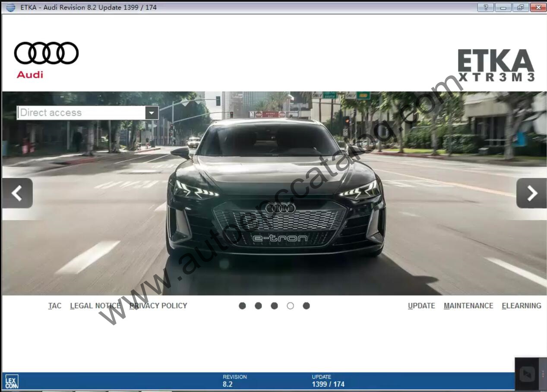Click the ETKA app icon in title bar

(10, 7)
